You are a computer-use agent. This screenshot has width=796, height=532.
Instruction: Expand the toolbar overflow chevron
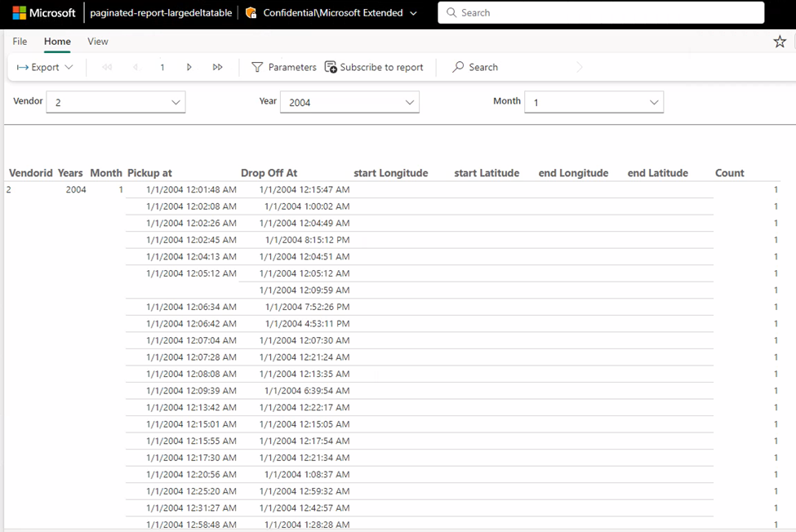[580, 67]
